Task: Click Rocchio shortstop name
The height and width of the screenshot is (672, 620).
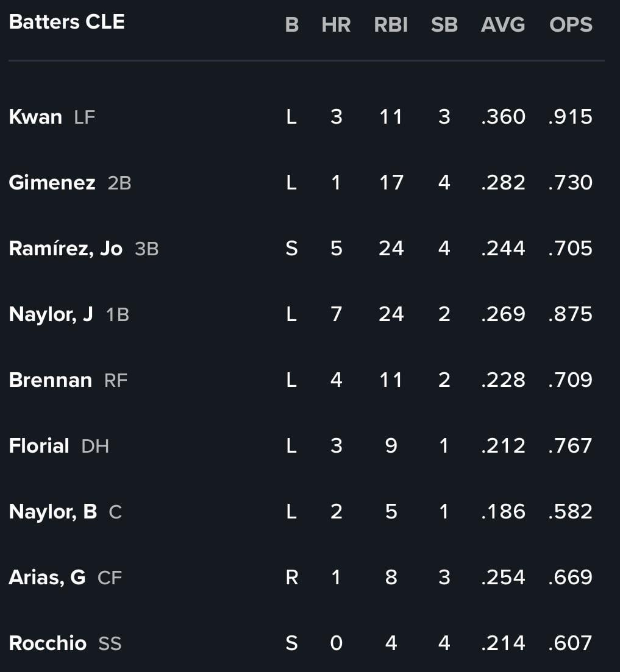Action: pyautogui.click(x=48, y=643)
